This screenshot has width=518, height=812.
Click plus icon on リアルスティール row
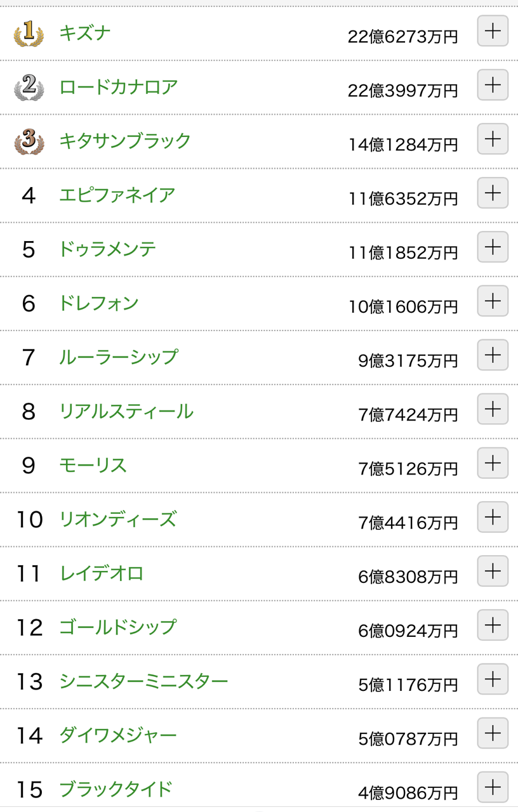click(493, 409)
